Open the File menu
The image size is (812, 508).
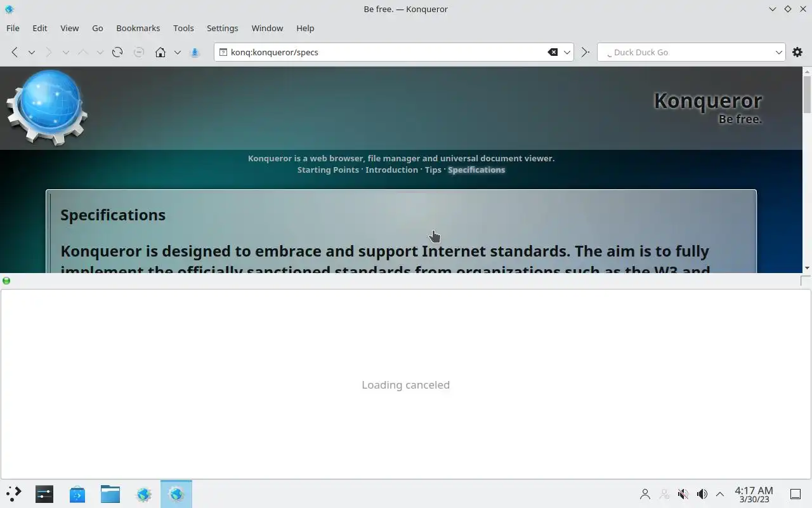(13, 28)
